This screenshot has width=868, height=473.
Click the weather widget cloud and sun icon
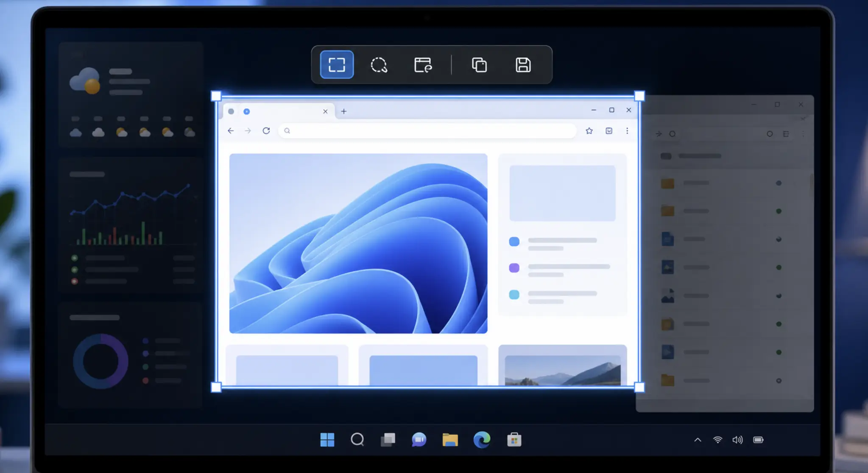point(85,80)
